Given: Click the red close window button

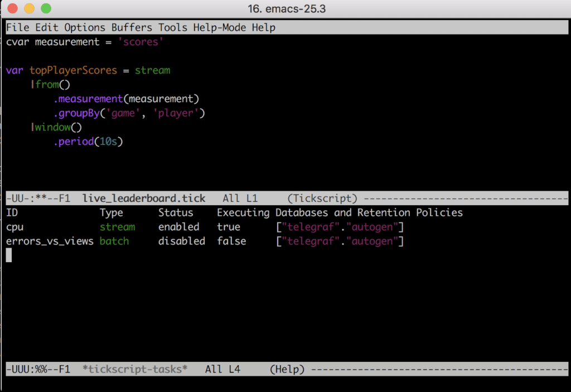Looking at the screenshot, I should (x=13, y=8).
